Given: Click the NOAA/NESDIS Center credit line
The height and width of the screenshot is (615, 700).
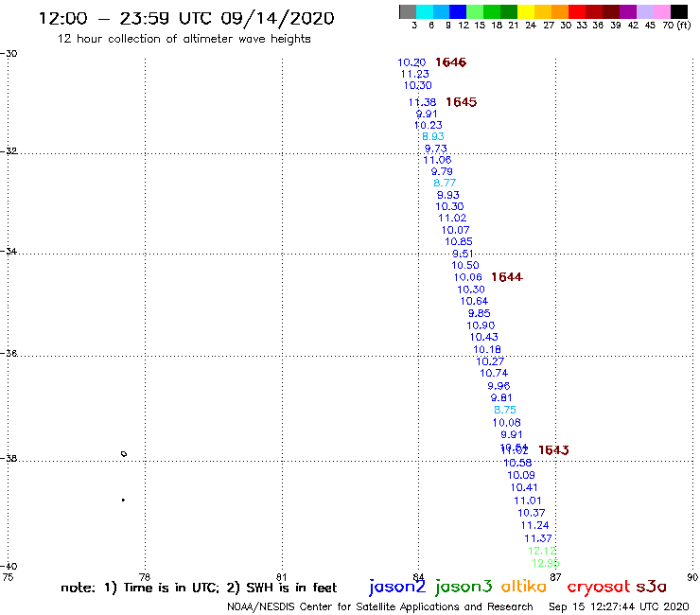Looking at the screenshot, I should [x=380, y=607].
